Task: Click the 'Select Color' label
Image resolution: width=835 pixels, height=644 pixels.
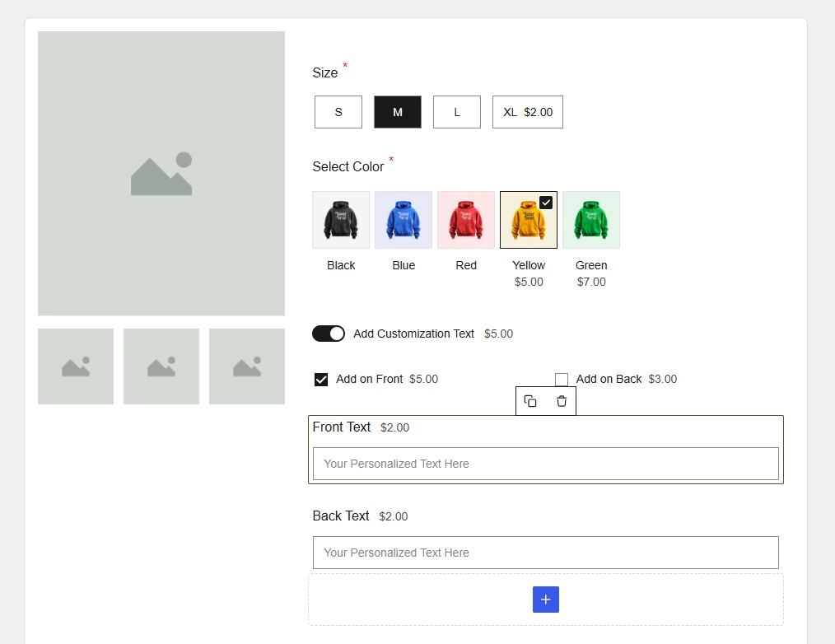Action: pyautogui.click(x=348, y=166)
